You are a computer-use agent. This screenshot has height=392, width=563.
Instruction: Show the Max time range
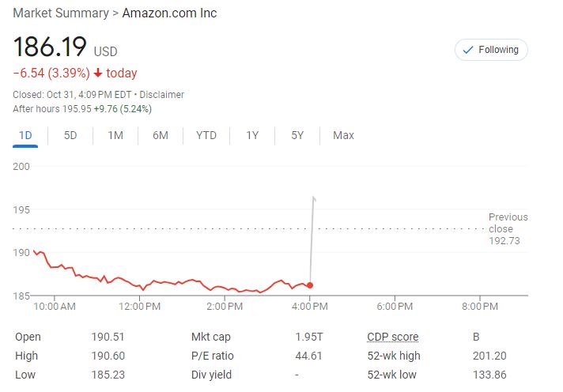click(x=343, y=135)
